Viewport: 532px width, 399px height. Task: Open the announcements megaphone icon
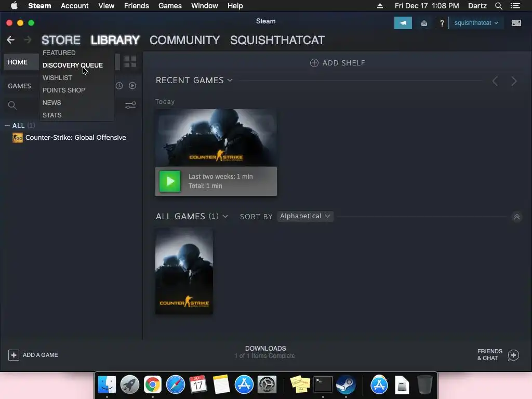click(403, 23)
